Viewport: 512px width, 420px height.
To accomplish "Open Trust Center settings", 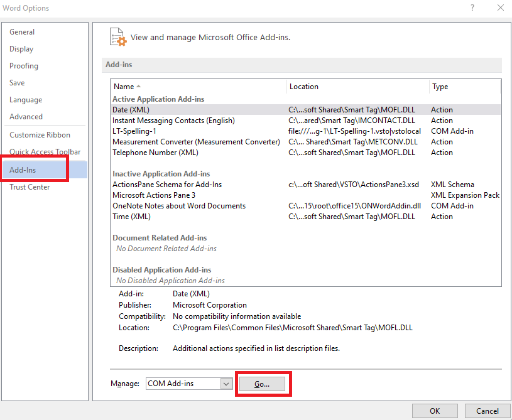I will point(30,187).
